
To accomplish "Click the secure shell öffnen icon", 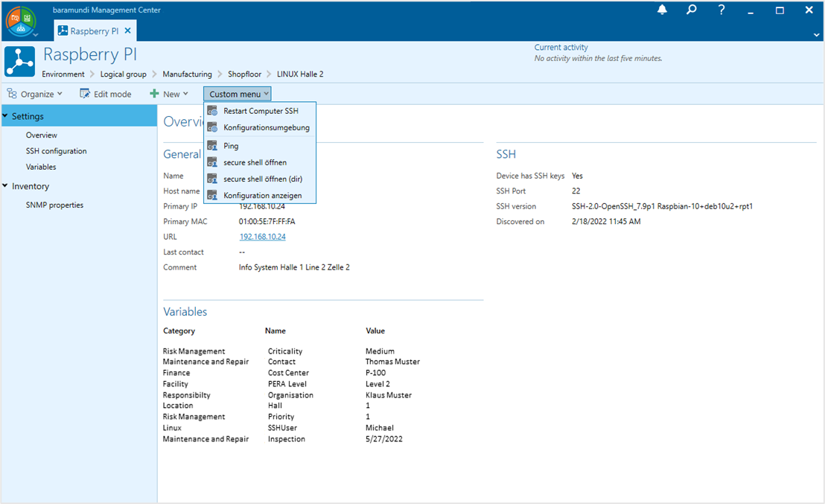I will click(212, 162).
